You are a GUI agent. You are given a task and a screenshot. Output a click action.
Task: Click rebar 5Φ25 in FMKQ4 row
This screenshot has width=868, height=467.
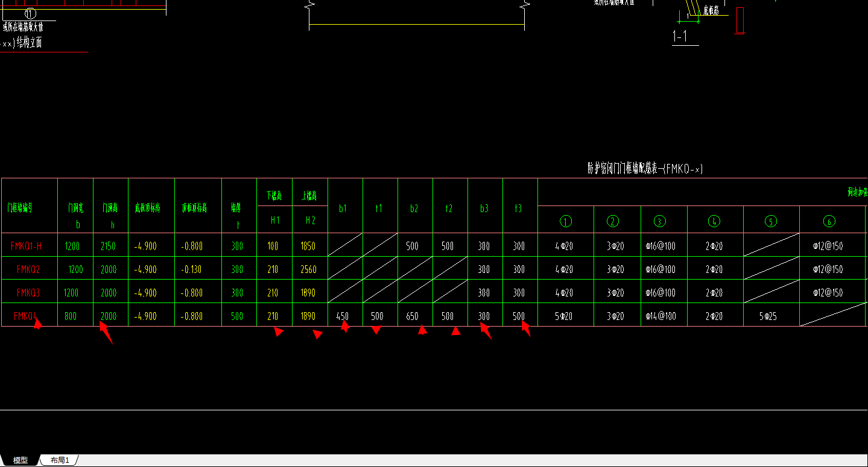767,316
